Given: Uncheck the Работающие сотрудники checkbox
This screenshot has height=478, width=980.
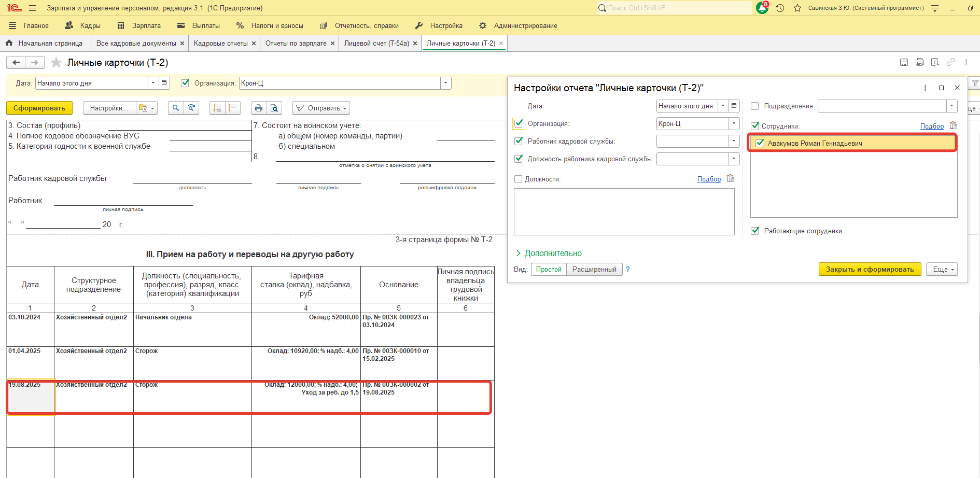Looking at the screenshot, I should click(755, 231).
